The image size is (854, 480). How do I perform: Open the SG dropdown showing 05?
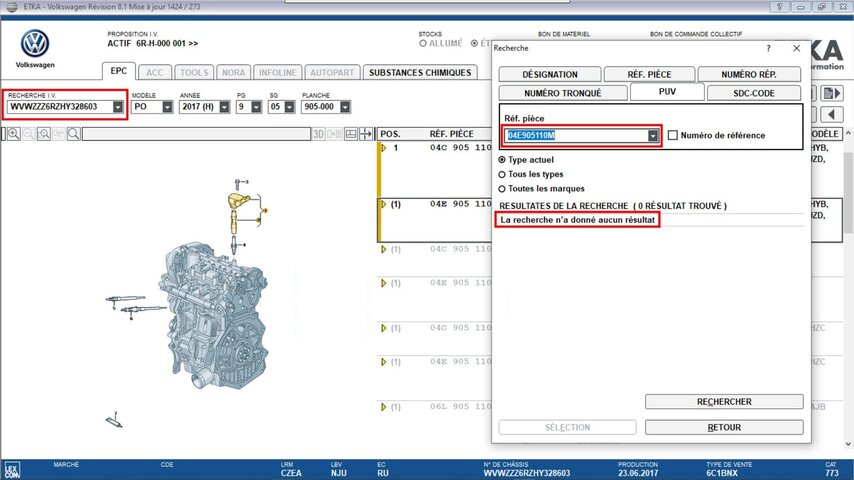point(289,107)
